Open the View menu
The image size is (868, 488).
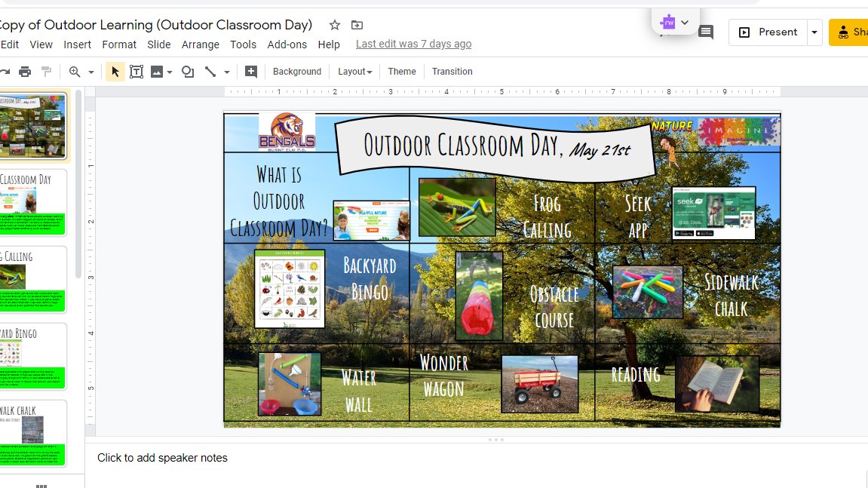coord(41,45)
